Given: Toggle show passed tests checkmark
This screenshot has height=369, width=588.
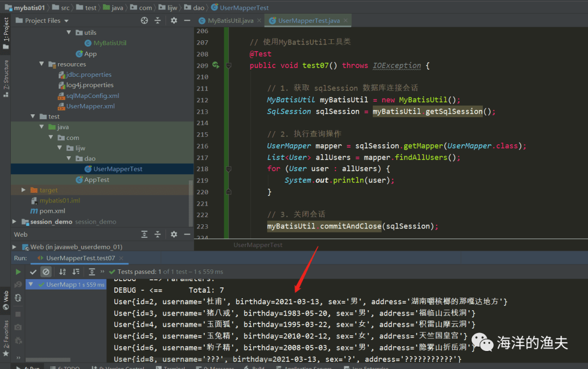Looking at the screenshot, I should 33,272.
